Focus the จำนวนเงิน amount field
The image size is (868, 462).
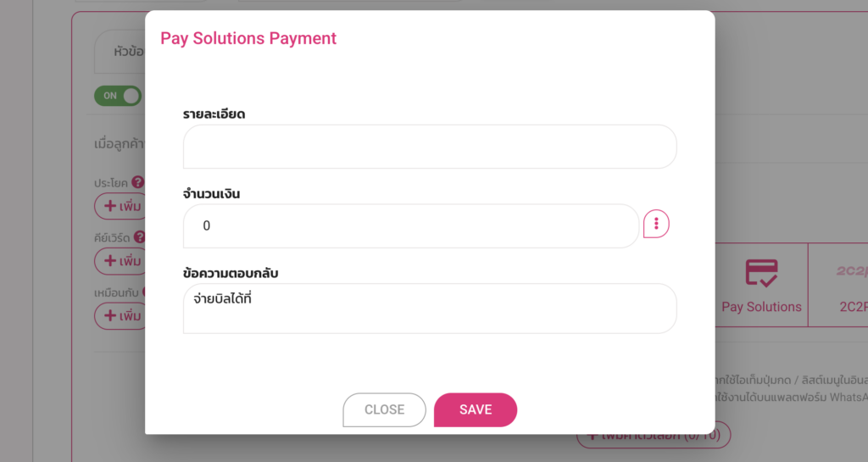click(411, 226)
